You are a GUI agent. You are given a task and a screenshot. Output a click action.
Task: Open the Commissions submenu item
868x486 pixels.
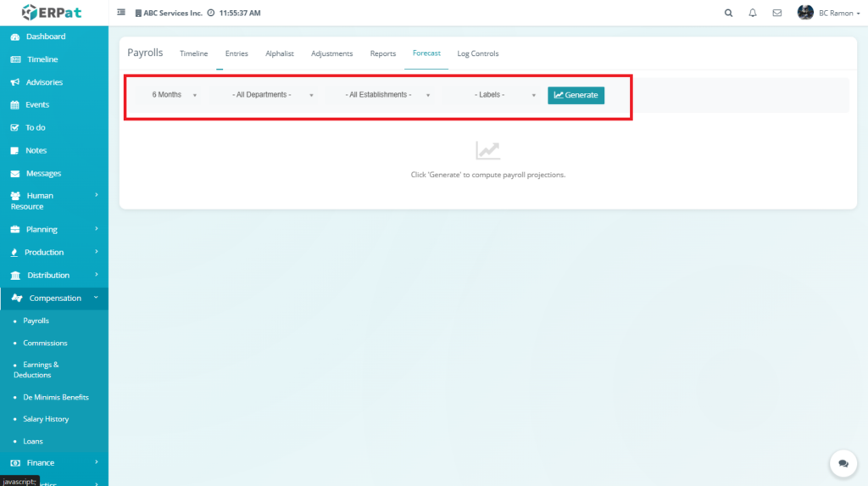click(x=45, y=343)
